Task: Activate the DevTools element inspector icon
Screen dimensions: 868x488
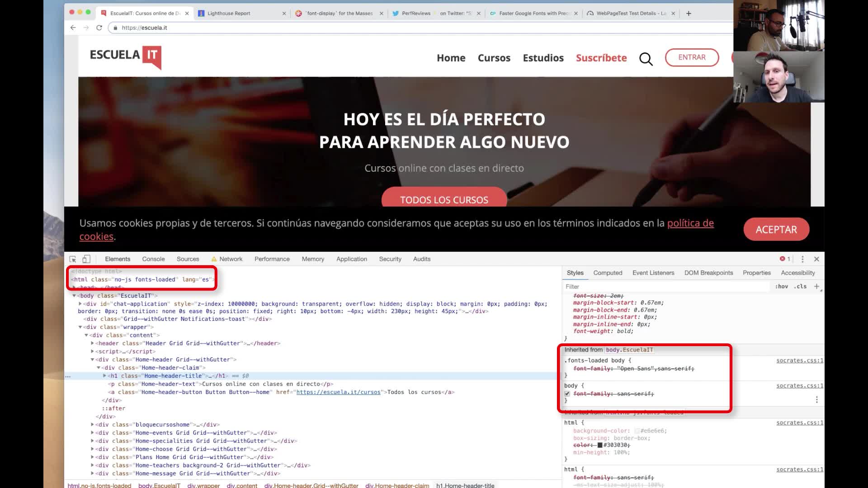Action: tap(73, 259)
